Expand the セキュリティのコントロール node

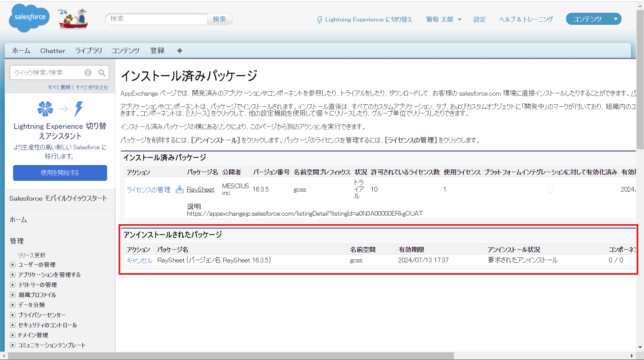[x=13, y=325]
